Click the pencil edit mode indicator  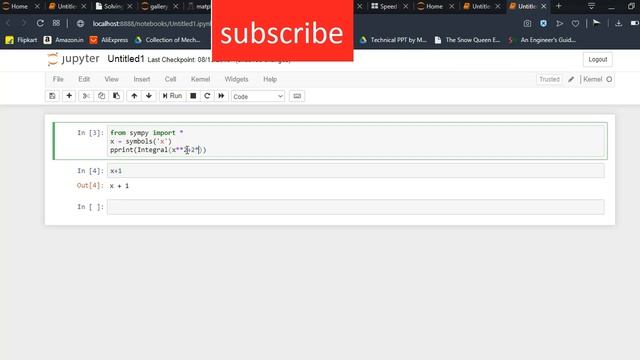coord(571,79)
